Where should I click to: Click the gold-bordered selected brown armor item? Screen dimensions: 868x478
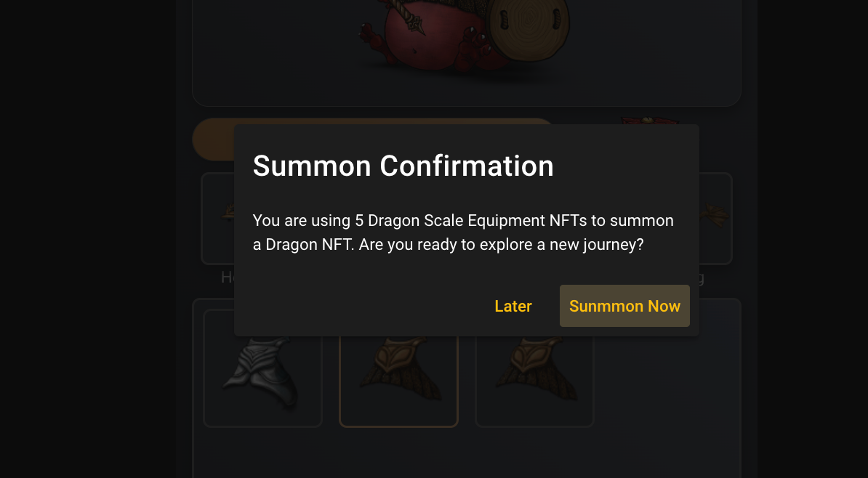click(398, 376)
